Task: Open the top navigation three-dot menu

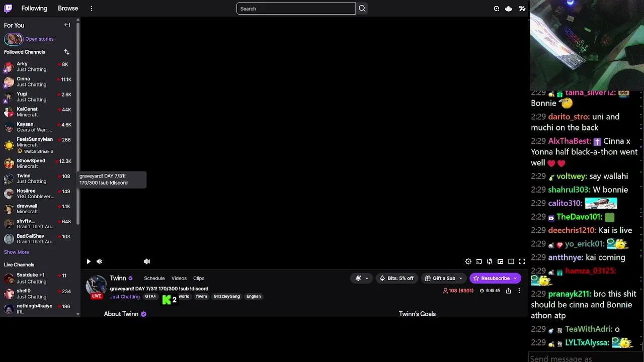Action: [91, 9]
